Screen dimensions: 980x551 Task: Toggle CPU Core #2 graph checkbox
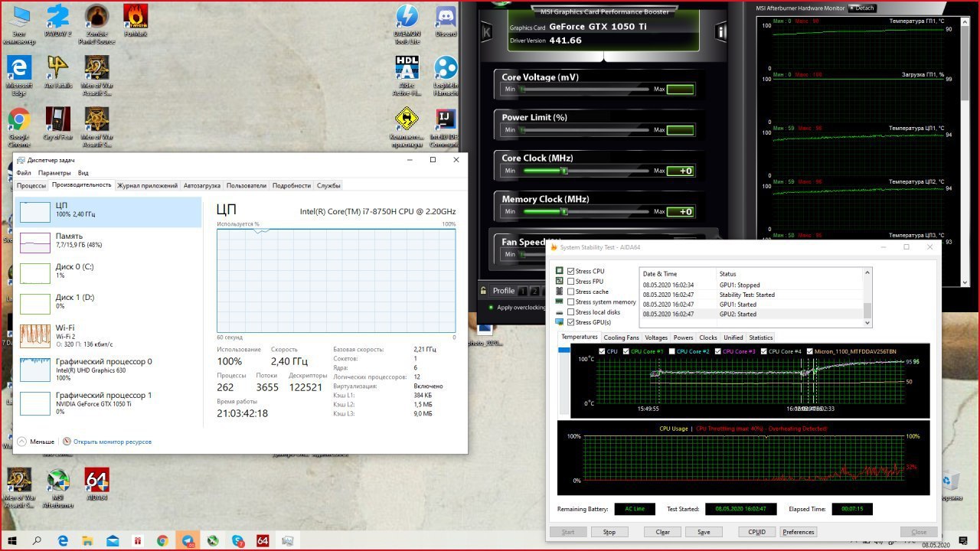[x=672, y=351]
